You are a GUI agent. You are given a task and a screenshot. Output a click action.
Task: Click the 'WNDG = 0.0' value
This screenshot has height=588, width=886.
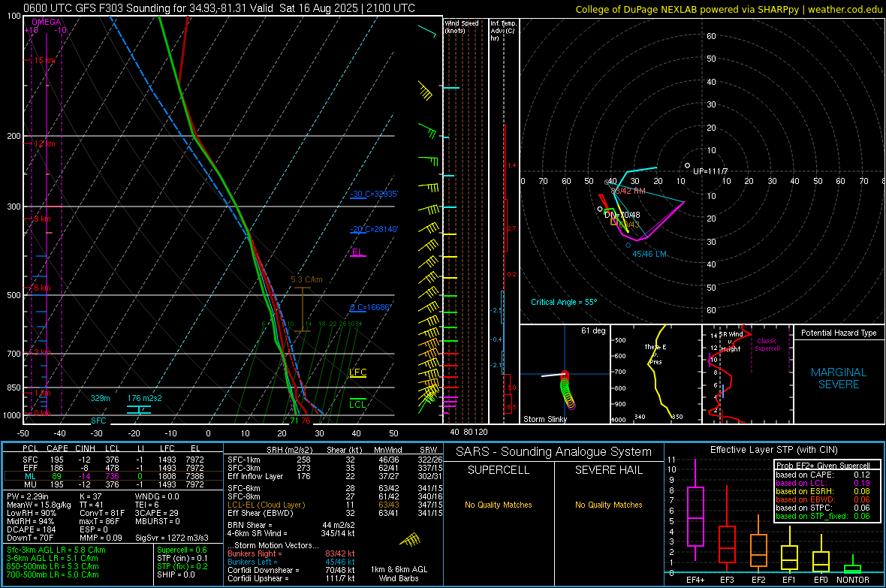click(157, 496)
